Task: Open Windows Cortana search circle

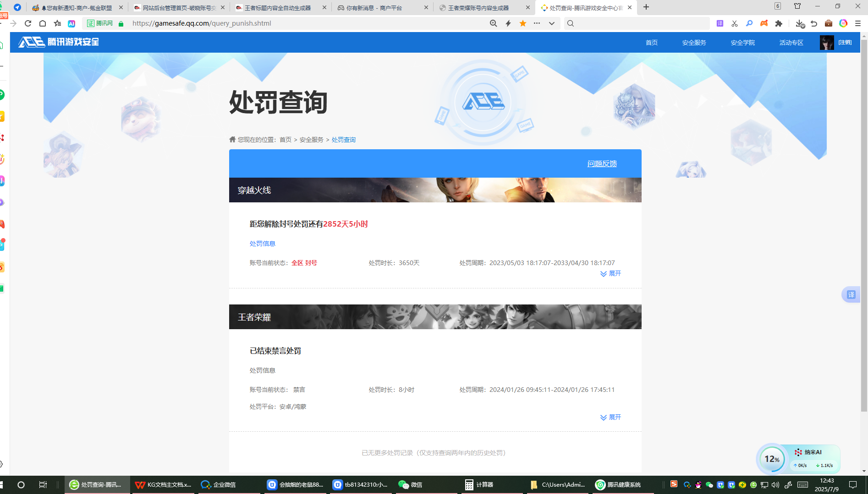Action: [21, 484]
